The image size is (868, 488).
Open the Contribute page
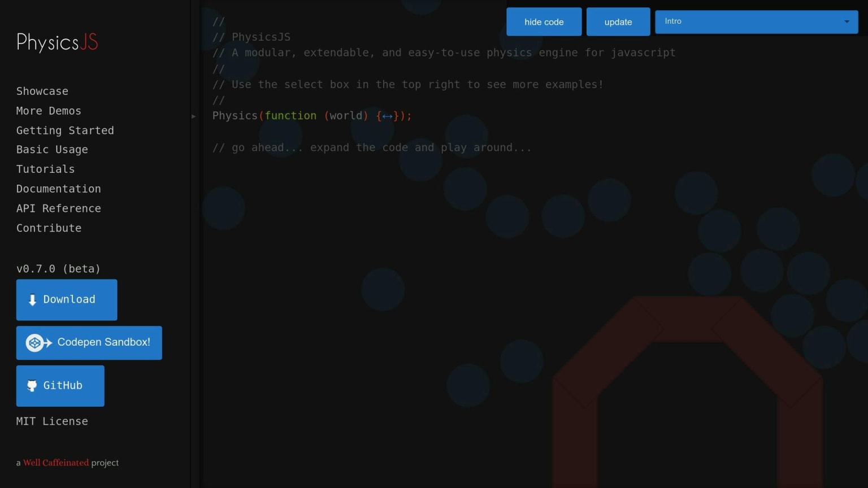49,228
